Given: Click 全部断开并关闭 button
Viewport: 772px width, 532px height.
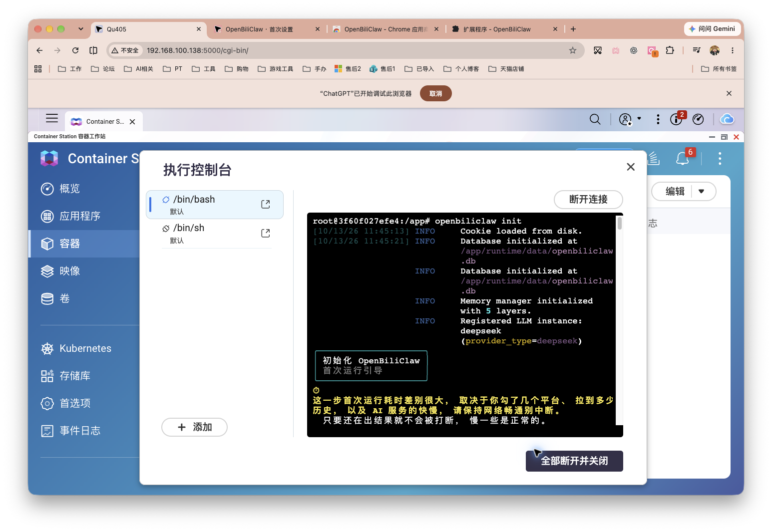Looking at the screenshot, I should click(x=574, y=461).
